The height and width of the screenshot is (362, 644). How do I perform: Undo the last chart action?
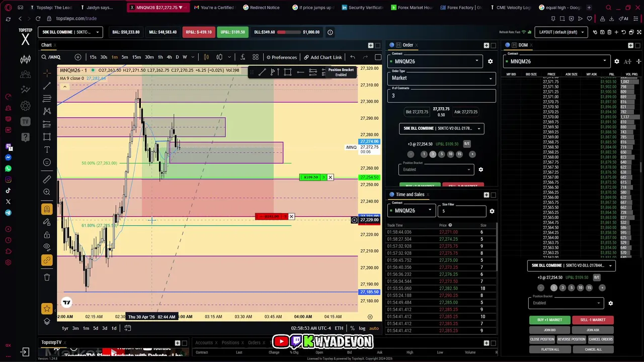pyautogui.click(x=353, y=57)
